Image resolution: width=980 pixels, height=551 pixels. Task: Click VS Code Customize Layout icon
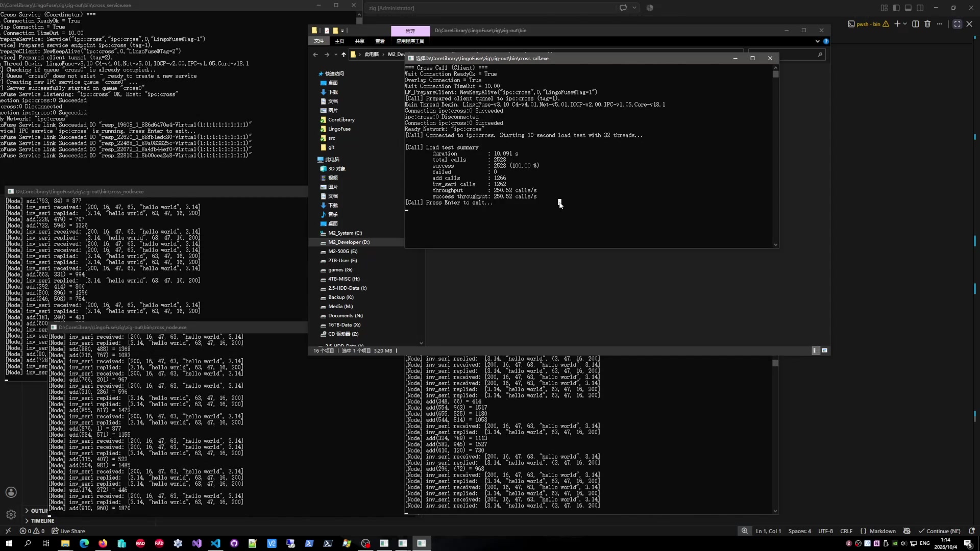[884, 8]
